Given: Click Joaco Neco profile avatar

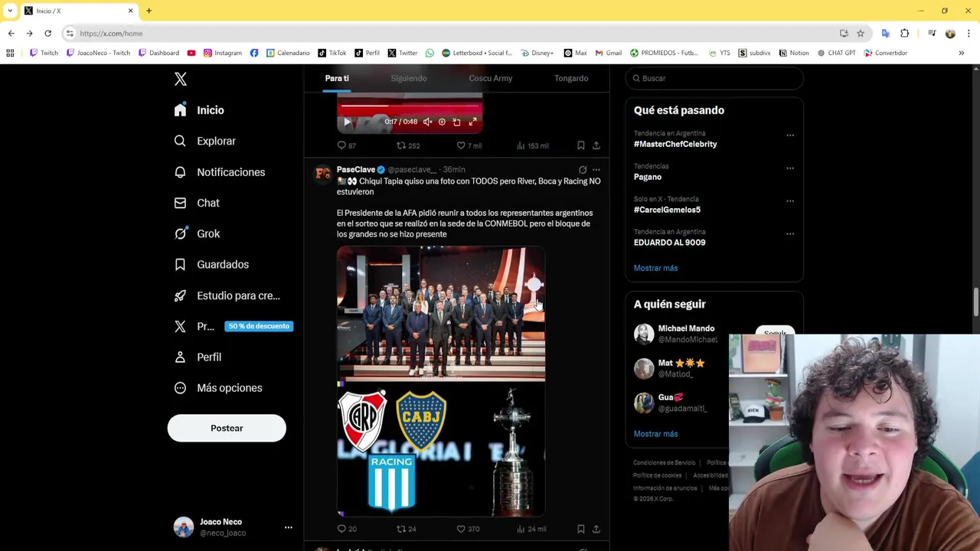Looking at the screenshot, I should (184, 527).
